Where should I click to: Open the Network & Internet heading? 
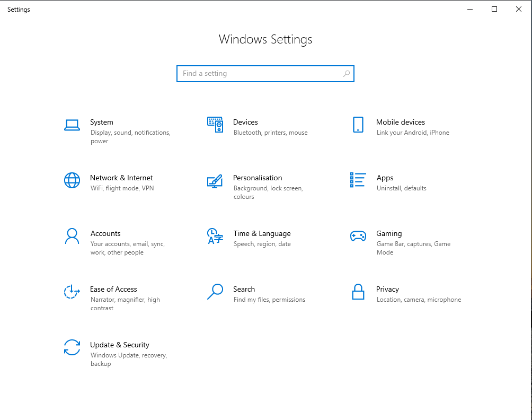click(121, 178)
